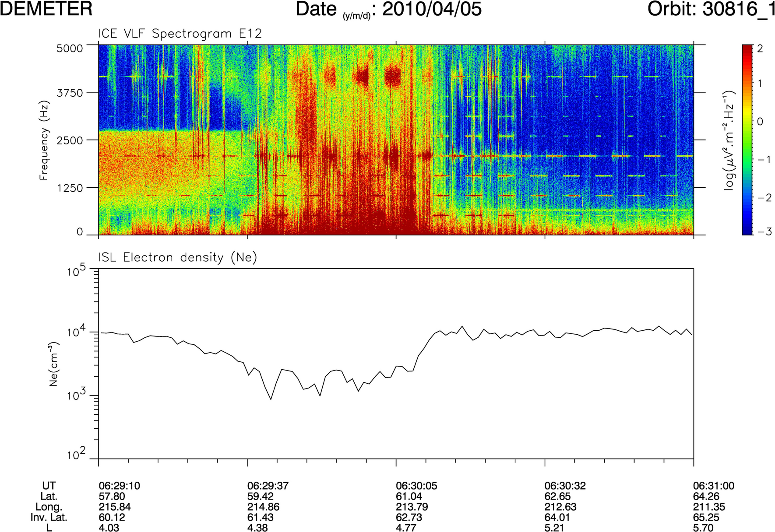775x532 pixels.
Task: Click the ISL Electron density (Ne) title
Action: [177, 257]
